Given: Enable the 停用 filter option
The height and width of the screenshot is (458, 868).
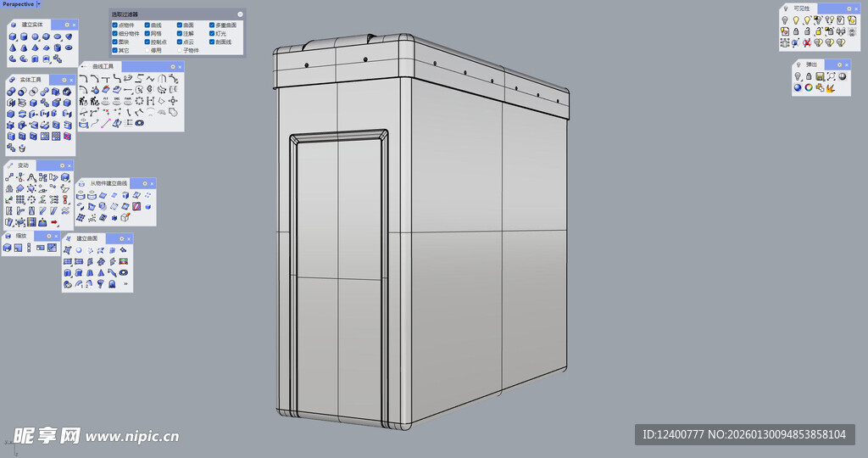Looking at the screenshot, I should click(x=147, y=50).
